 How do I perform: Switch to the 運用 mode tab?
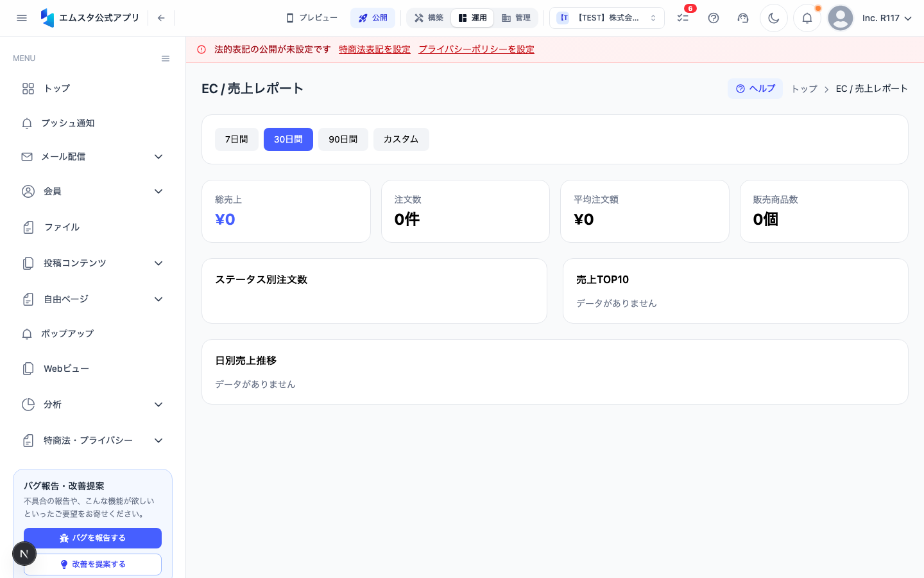coord(472,18)
